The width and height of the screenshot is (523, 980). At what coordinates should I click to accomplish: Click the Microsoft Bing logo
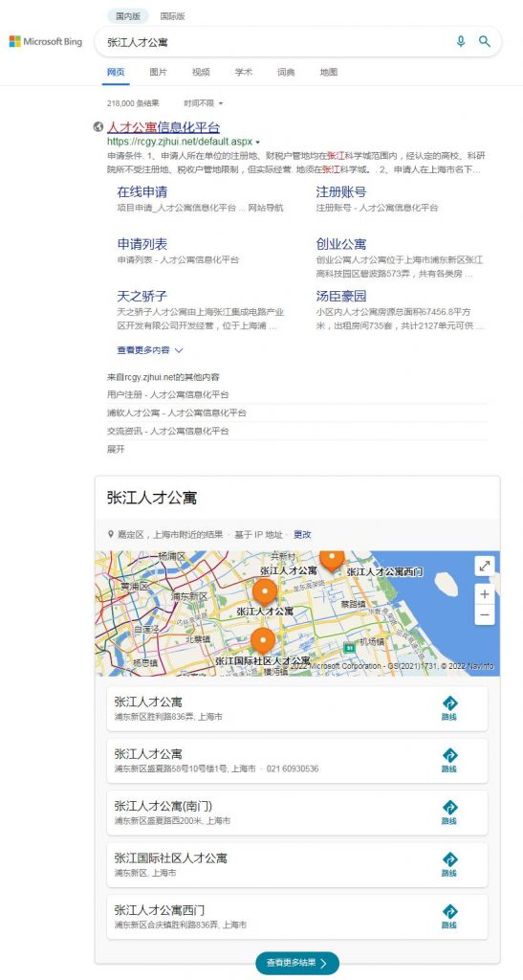pyautogui.click(x=46, y=42)
